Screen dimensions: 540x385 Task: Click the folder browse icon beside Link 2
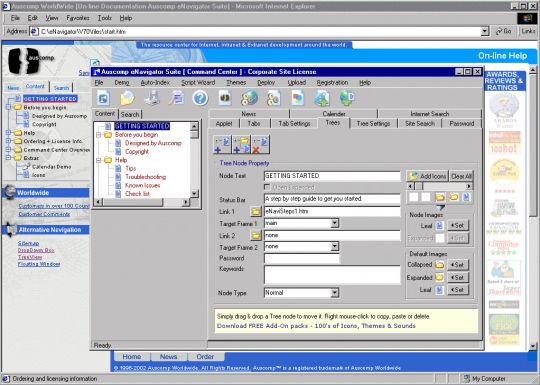tap(256, 235)
